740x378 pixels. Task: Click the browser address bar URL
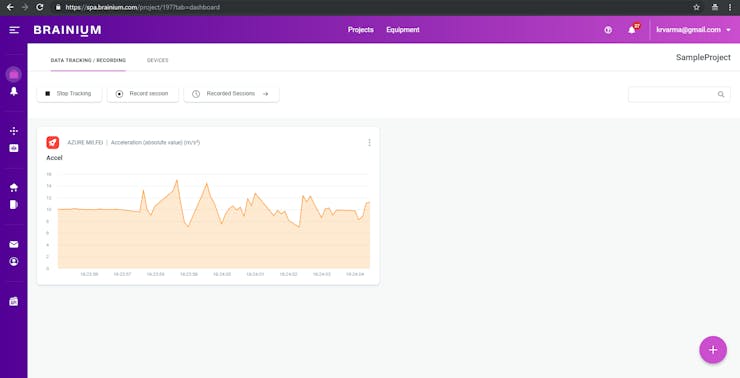pyautogui.click(x=143, y=8)
